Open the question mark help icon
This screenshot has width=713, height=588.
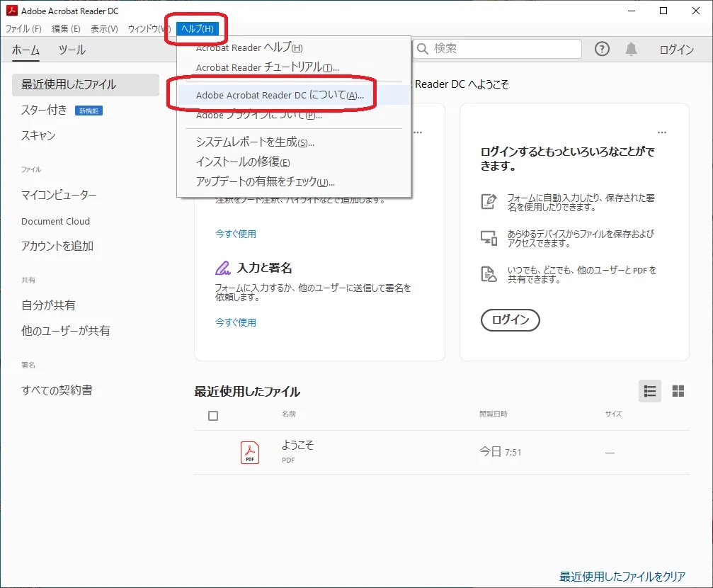click(x=602, y=49)
